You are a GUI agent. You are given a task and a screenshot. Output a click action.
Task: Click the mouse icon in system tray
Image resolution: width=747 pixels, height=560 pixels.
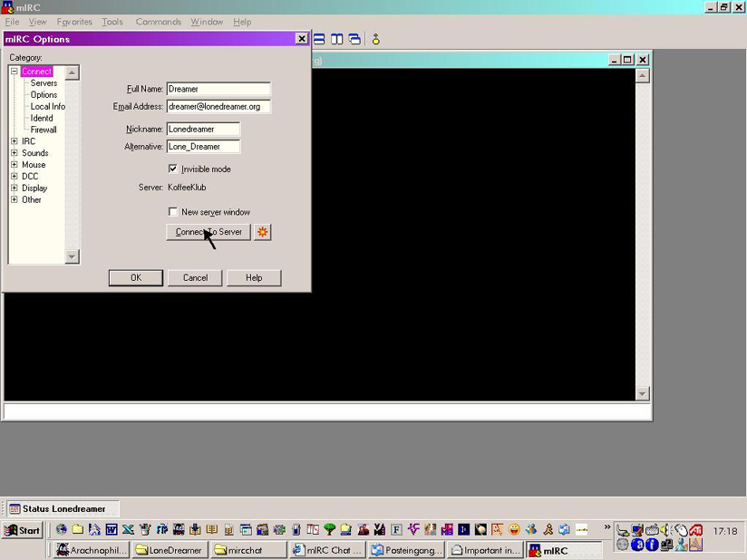click(681, 530)
